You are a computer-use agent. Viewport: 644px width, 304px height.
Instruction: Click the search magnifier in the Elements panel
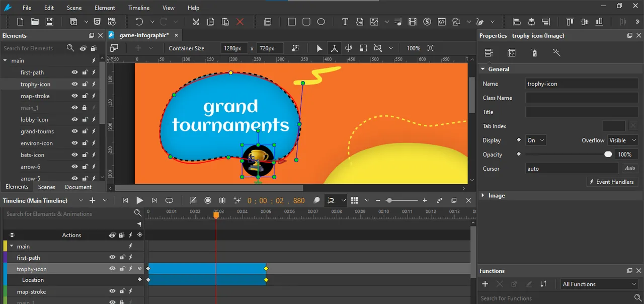coord(70,48)
